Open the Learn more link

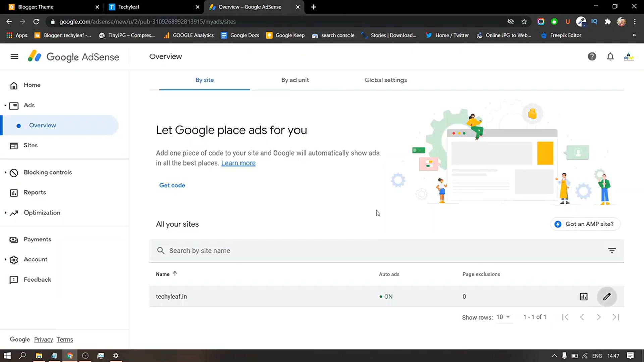pos(238,163)
